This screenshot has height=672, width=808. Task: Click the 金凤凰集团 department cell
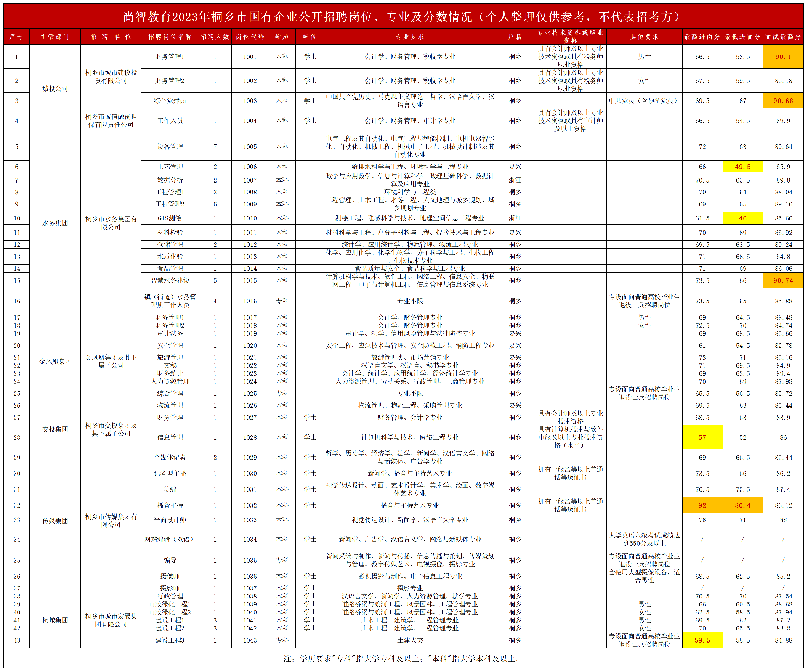click(x=55, y=361)
